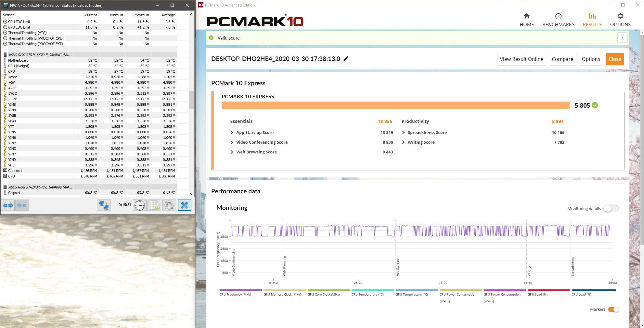This screenshot has width=644, height=328.
Task: Click the Spreadsheets timeline marker
Action: (573, 267)
